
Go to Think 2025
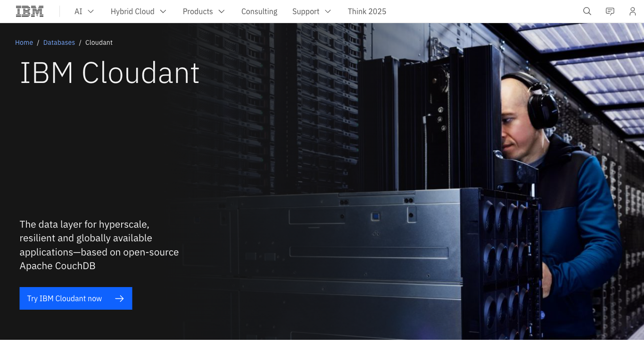tap(367, 11)
